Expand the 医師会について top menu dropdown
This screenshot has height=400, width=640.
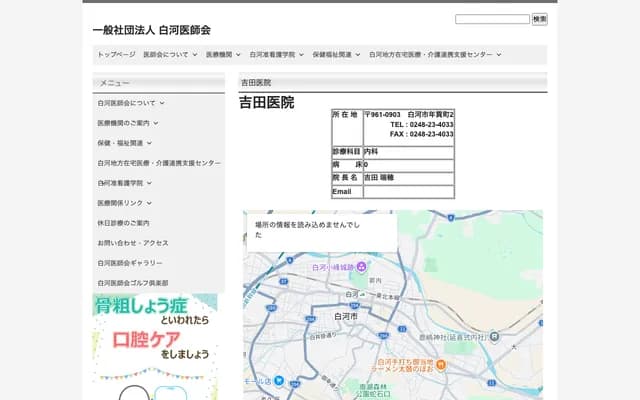(x=170, y=55)
